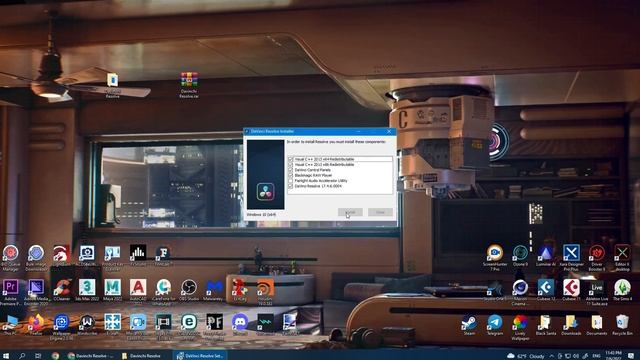Open Steam desktop shortcut
The height and width of the screenshot is (360, 640).
(469, 325)
